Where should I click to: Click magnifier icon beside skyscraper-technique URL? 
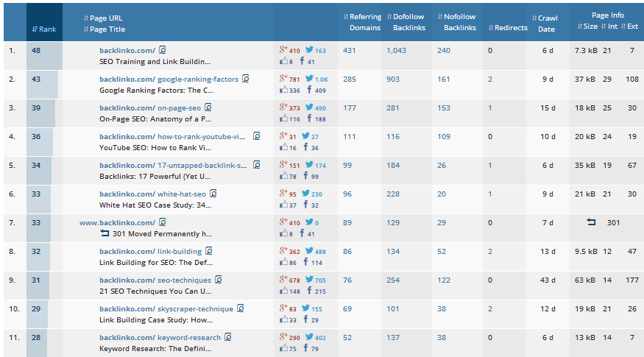tap(241, 308)
